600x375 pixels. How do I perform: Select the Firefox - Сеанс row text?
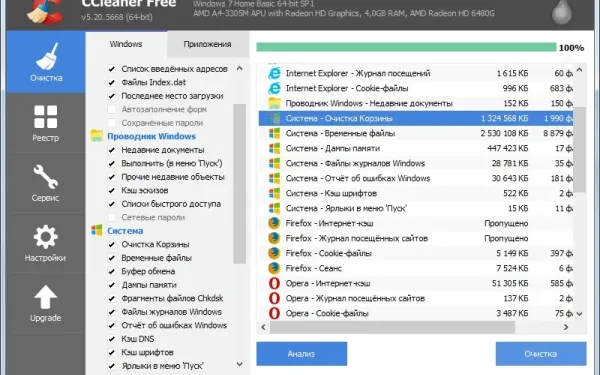(x=313, y=268)
